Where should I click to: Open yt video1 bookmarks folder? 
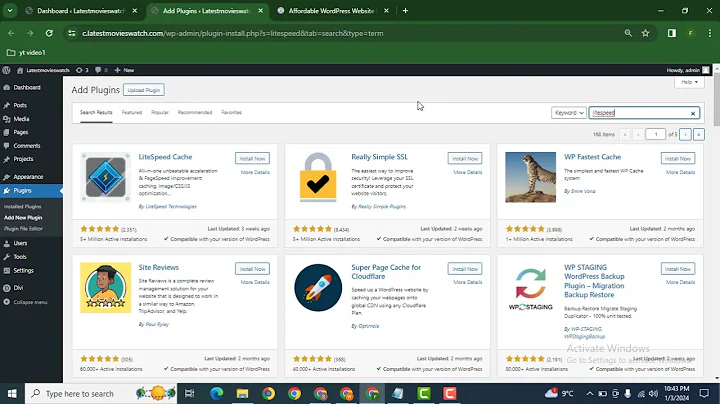26,53
